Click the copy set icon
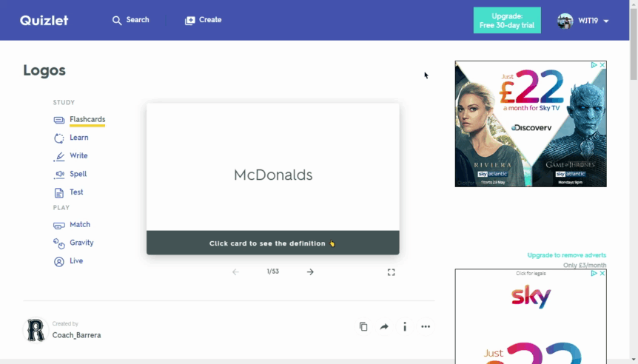Image resolution: width=638 pixels, height=364 pixels. [363, 326]
